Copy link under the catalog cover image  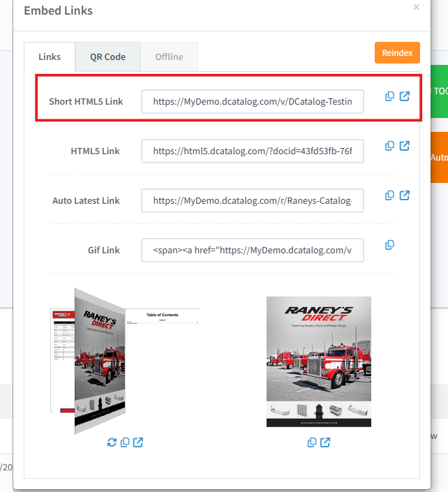(312, 442)
